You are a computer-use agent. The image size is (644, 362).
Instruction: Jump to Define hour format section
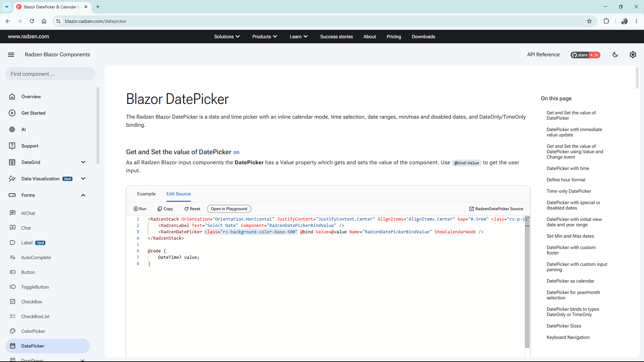click(x=566, y=180)
